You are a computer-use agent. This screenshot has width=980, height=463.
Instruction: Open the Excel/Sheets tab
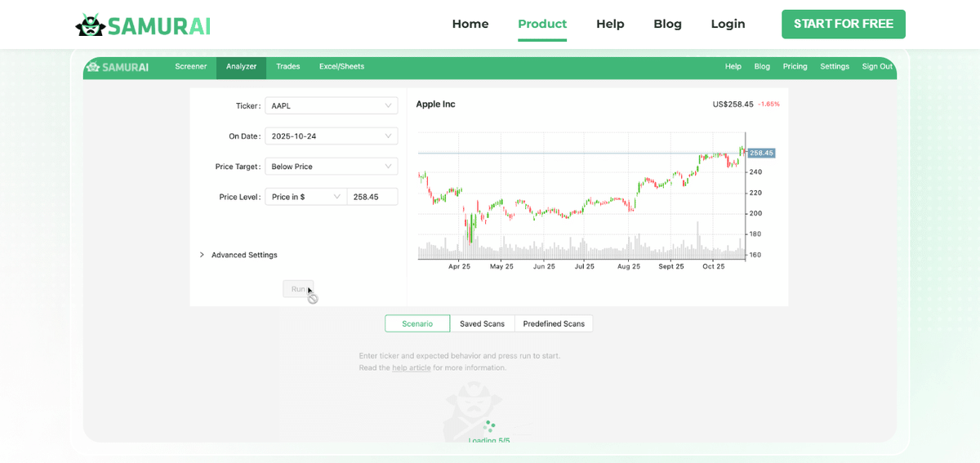click(x=341, y=67)
